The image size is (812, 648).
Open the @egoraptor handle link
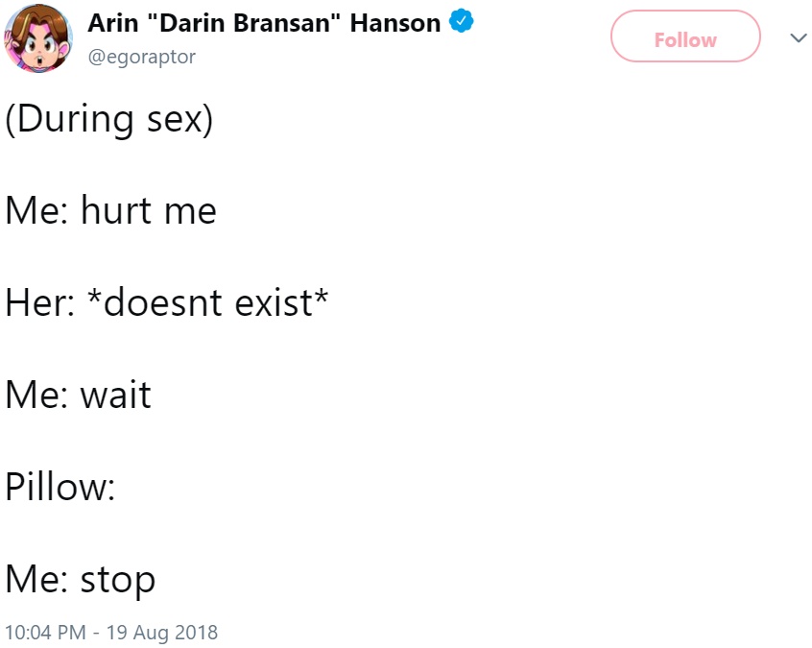click(x=142, y=57)
